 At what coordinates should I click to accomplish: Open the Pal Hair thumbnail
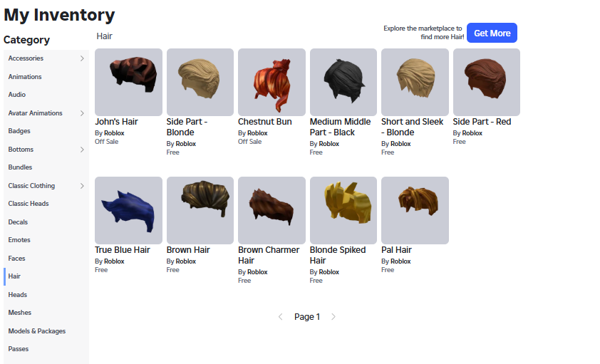coord(415,210)
